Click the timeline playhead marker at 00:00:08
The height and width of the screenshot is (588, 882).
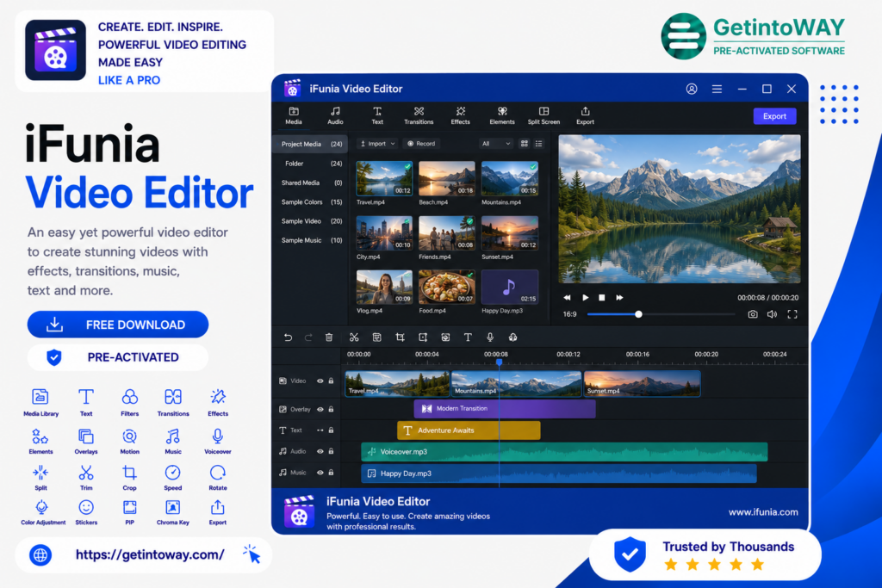pyautogui.click(x=499, y=362)
